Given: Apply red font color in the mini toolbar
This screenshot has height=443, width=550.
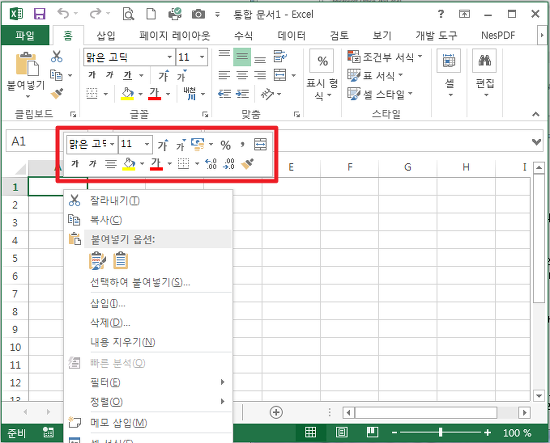Looking at the screenshot, I should (156, 164).
